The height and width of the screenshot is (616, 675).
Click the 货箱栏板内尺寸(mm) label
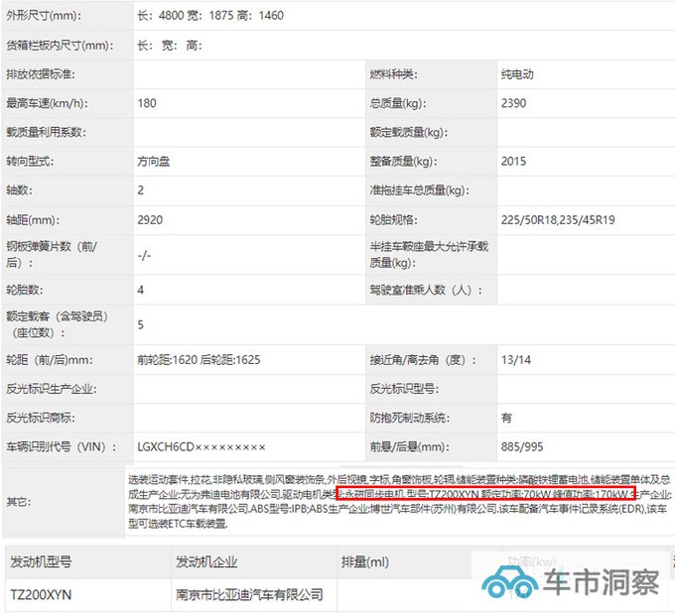pyautogui.click(x=60, y=46)
